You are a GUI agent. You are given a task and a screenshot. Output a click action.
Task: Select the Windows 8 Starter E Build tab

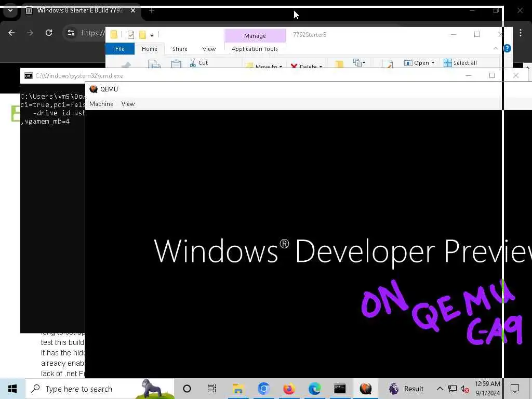(x=81, y=10)
